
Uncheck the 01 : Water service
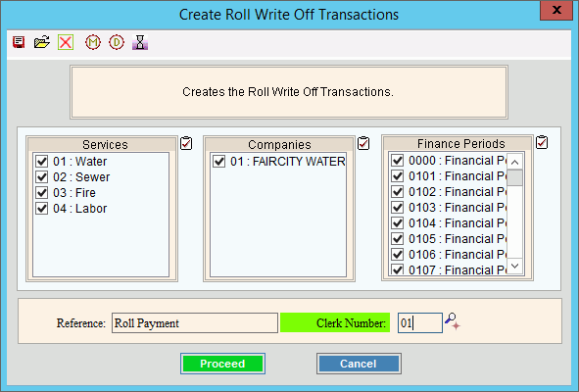pyautogui.click(x=42, y=162)
